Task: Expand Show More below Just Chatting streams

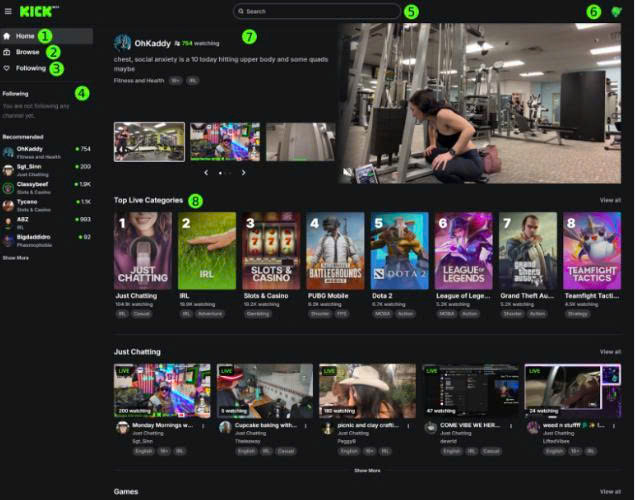Action: coord(367,470)
